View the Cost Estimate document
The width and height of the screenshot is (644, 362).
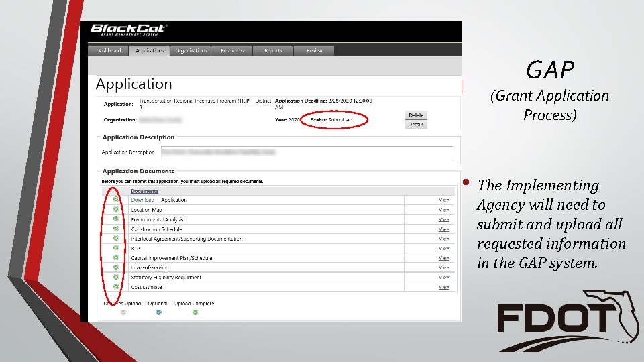click(444, 287)
